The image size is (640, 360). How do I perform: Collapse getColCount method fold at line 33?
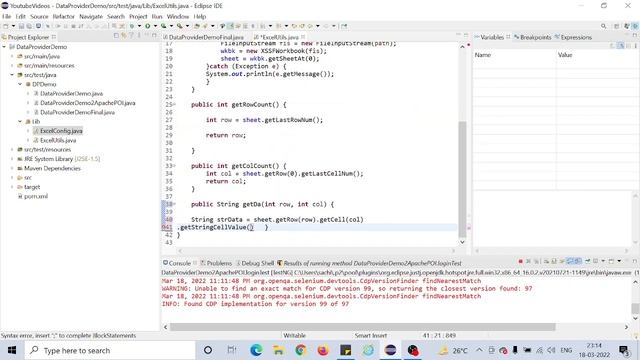coord(175,166)
